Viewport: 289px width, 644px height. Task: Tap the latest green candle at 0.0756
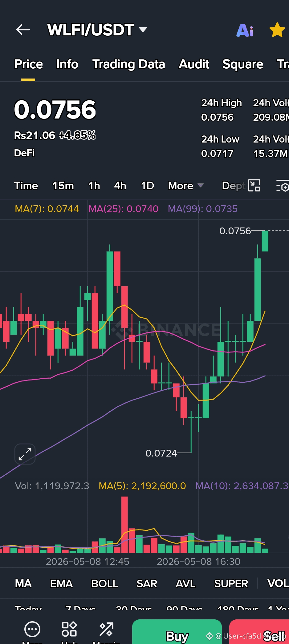click(x=265, y=241)
